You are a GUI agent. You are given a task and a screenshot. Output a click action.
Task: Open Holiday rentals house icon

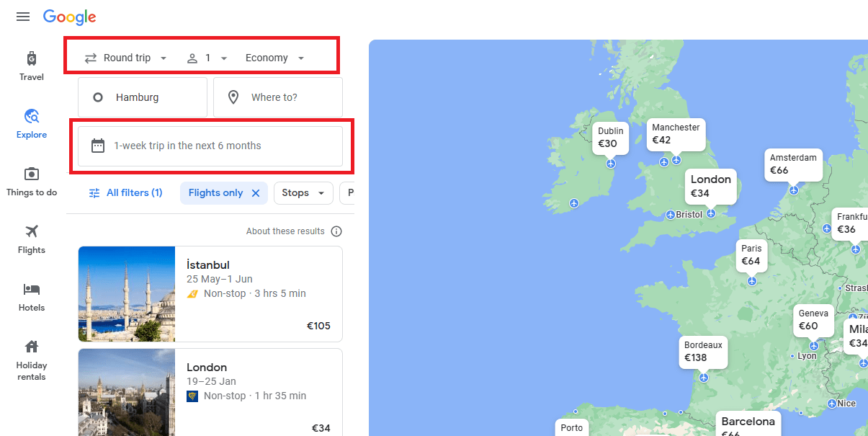[x=32, y=346]
